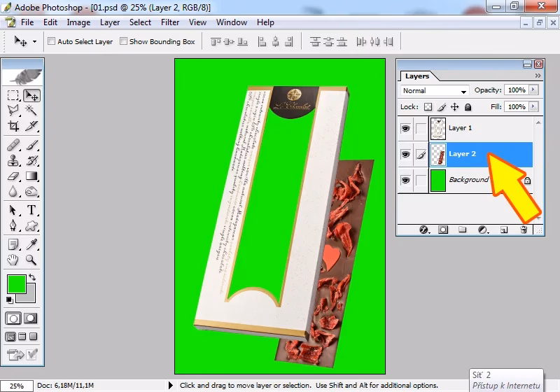Open the Image menu
The width and height of the screenshot is (560, 392).
tap(78, 22)
